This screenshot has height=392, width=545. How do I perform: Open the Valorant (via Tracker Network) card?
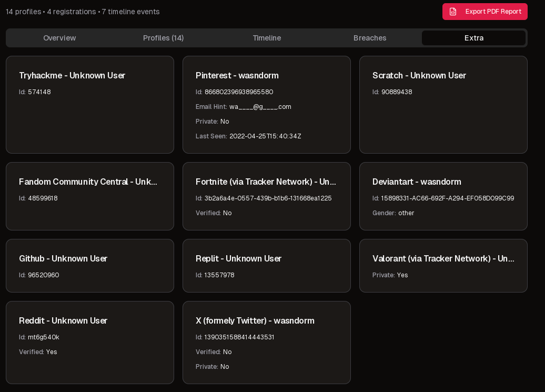443,266
